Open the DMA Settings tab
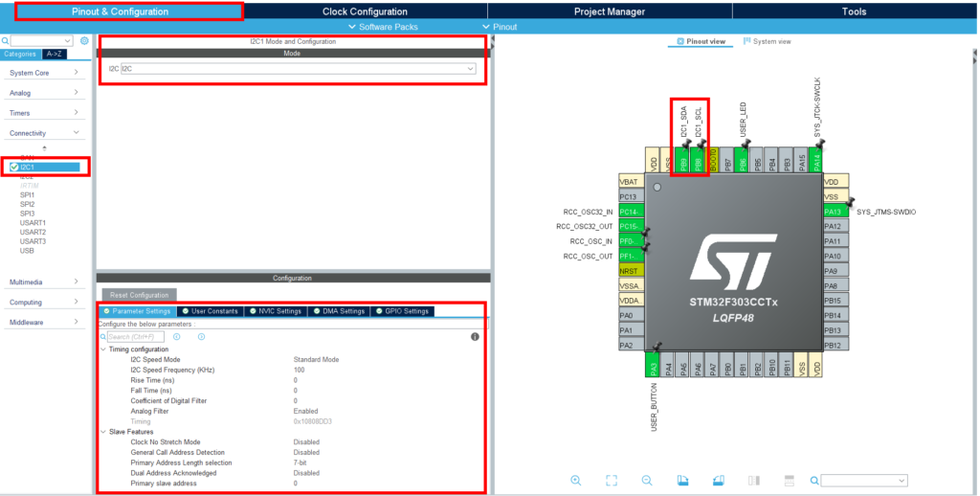The height and width of the screenshot is (496, 980). point(341,311)
